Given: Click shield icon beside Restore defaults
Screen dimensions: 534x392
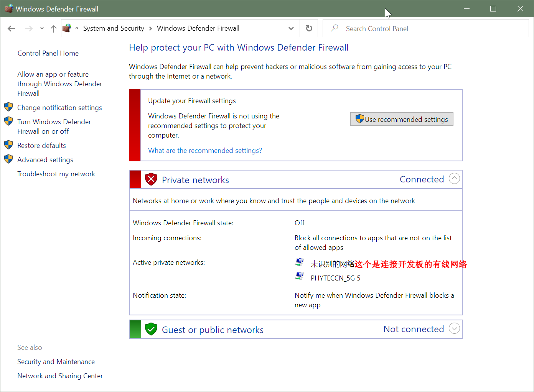Looking at the screenshot, I should tap(8, 145).
